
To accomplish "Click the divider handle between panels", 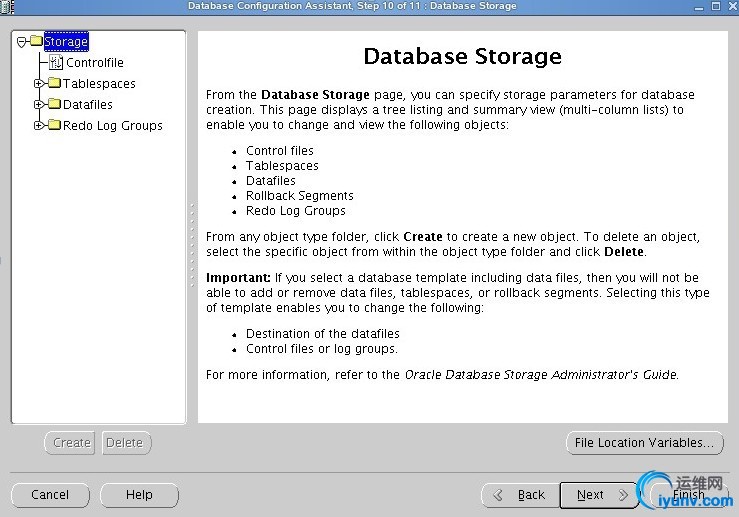I will [191, 225].
